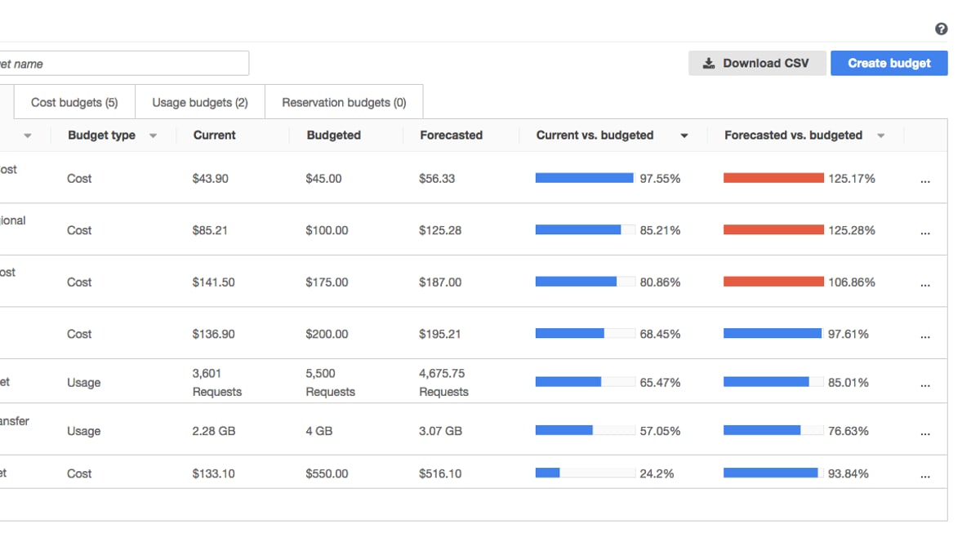Click the 24.2% current vs. budgeted bar
Viewport: 980px width, 551px height.
pos(585,473)
